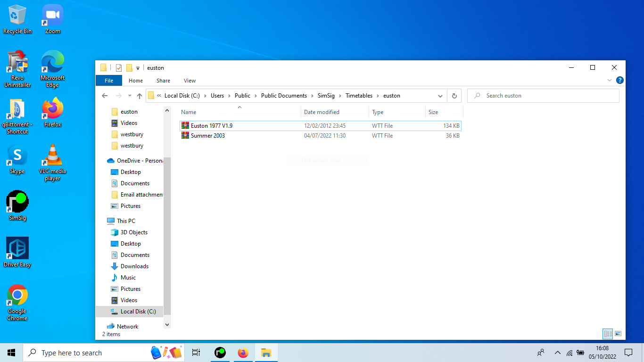Click Public Documents in the breadcrumb
644x362 pixels.
click(x=284, y=96)
